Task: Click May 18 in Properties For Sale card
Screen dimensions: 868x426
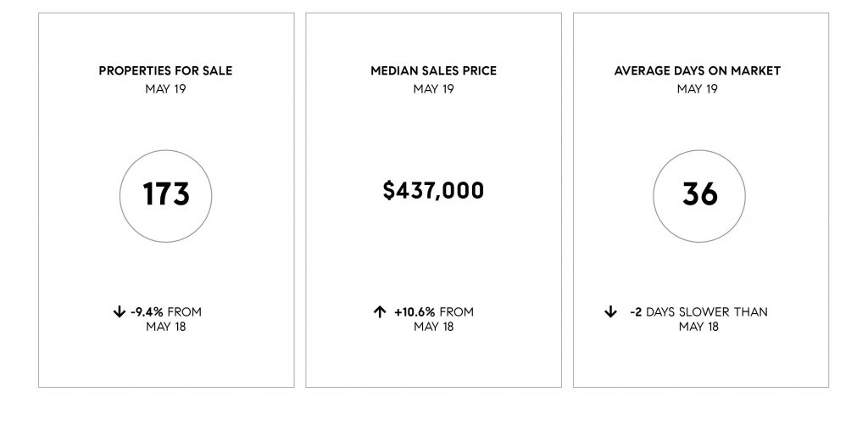Action: pos(166,327)
